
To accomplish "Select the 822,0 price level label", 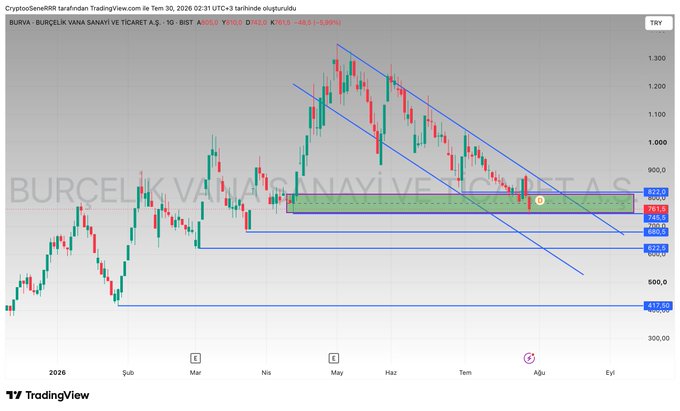I will click(x=657, y=192).
